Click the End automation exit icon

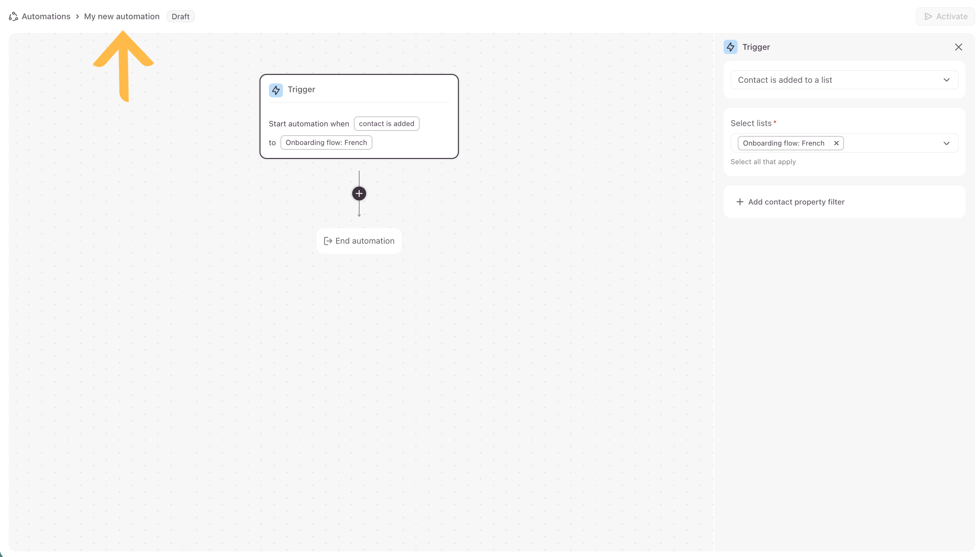tap(328, 241)
